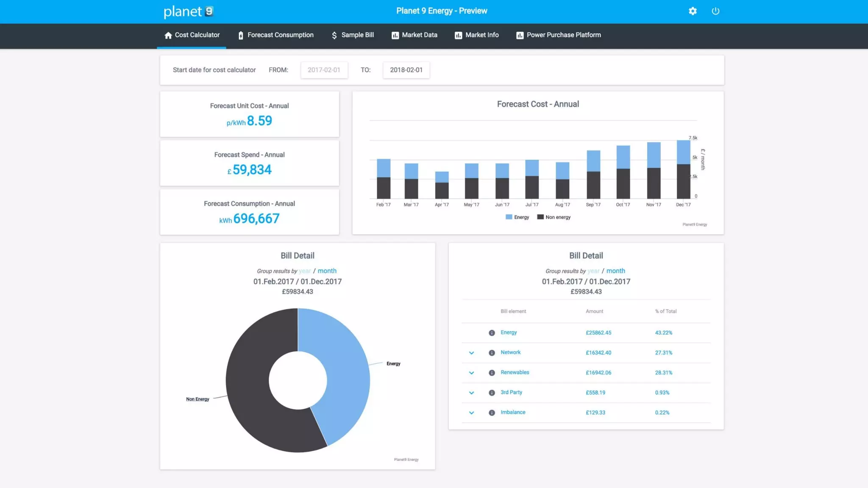This screenshot has height=488, width=868.
Task: Open the Forecast Consumption tab
Action: point(276,35)
